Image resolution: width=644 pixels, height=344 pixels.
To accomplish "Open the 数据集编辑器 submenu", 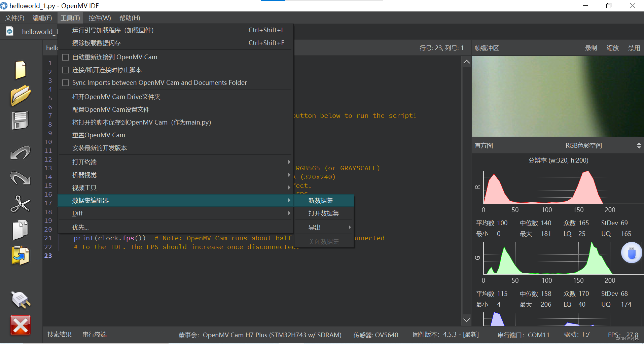I will pos(175,201).
